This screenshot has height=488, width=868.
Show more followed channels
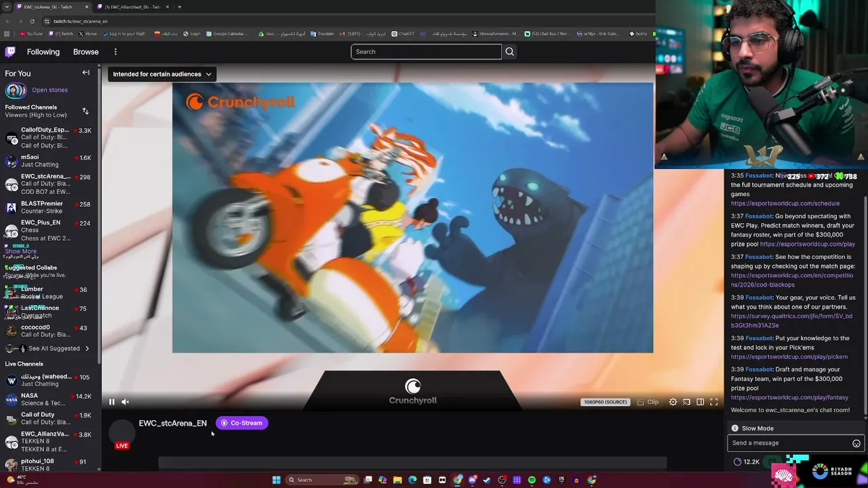pos(21,251)
